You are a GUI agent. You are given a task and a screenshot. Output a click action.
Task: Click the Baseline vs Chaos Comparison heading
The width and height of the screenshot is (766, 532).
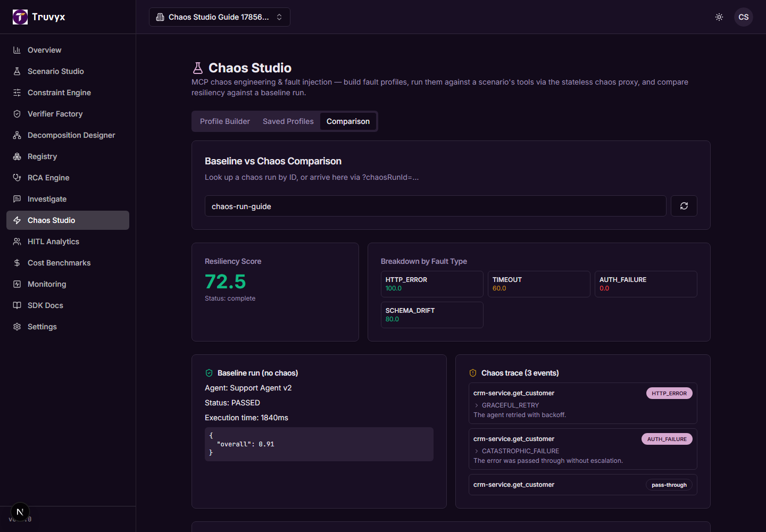pos(273,161)
